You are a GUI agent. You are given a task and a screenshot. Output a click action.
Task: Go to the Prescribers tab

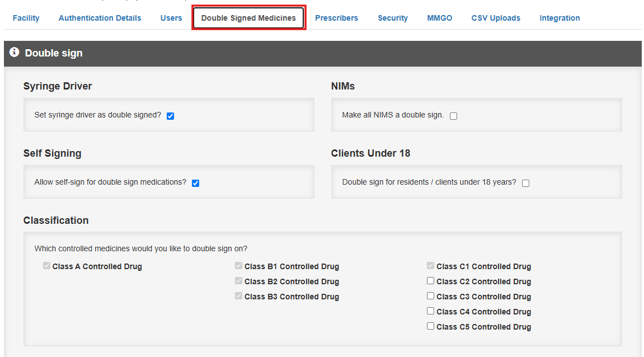(336, 18)
